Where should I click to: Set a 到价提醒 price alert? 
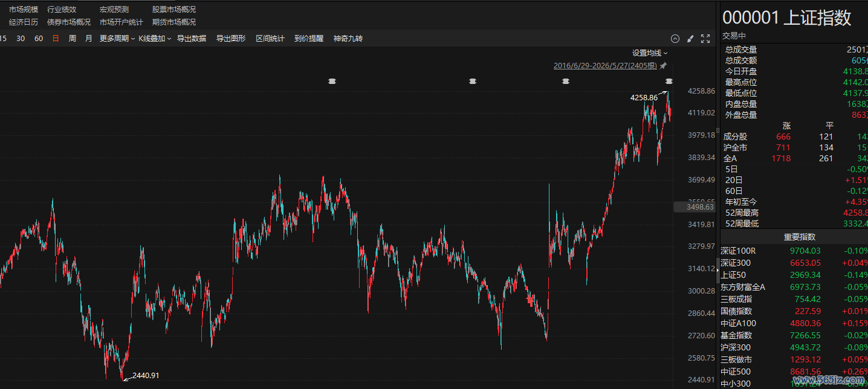point(309,39)
